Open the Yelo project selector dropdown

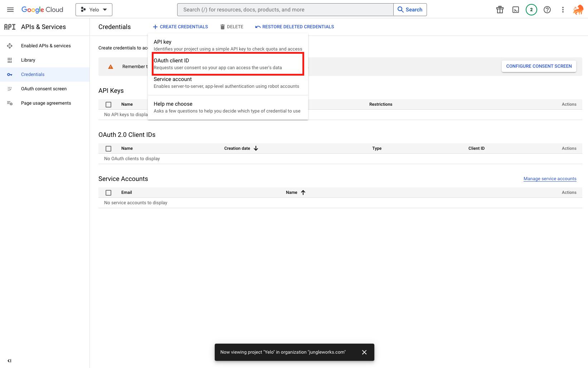pyautogui.click(x=94, y=10)
